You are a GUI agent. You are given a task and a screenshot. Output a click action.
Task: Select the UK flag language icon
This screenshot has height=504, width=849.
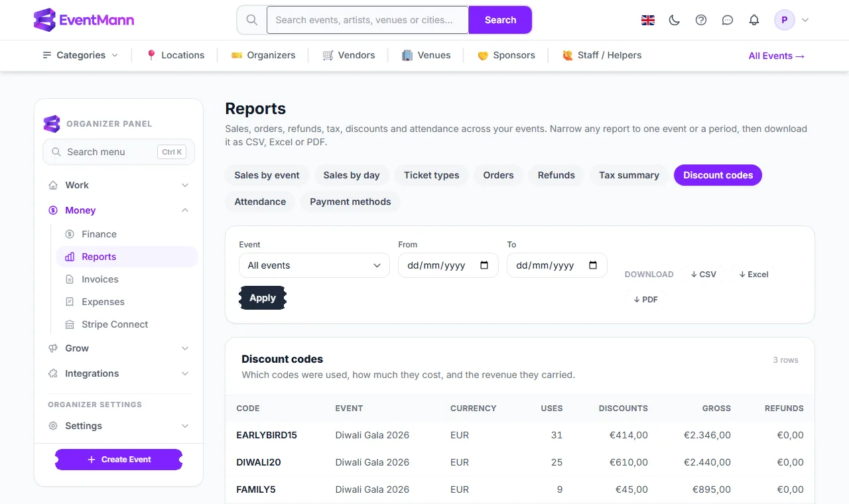point(648,20)
